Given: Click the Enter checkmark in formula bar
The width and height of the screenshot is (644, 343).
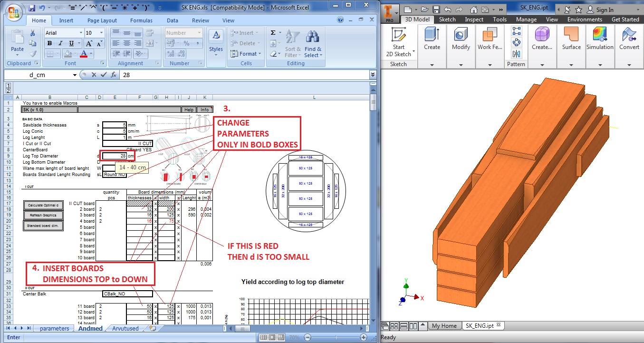Looking at the screenshot, I should coord(103,75).
